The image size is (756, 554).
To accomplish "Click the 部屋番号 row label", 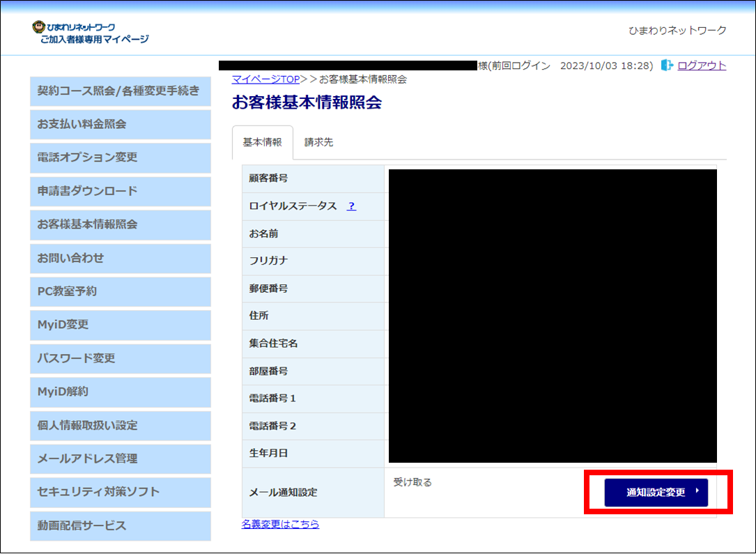I will pos(268,371).
